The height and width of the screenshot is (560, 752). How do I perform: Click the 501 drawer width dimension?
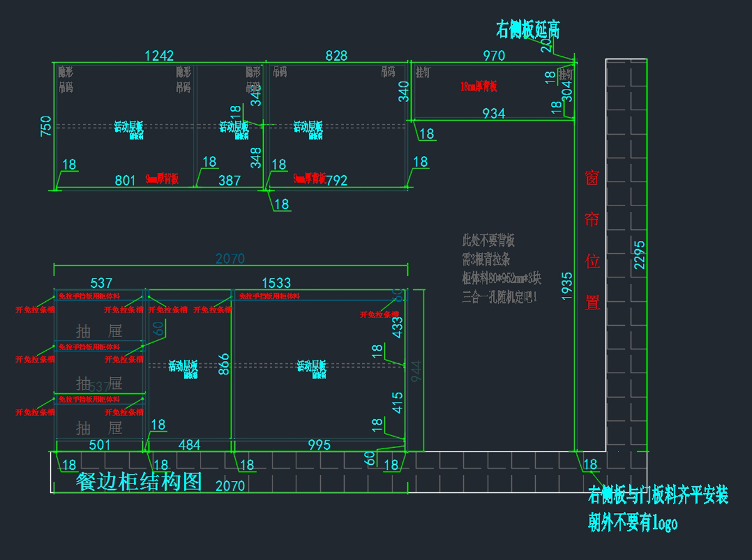[100, 445]
